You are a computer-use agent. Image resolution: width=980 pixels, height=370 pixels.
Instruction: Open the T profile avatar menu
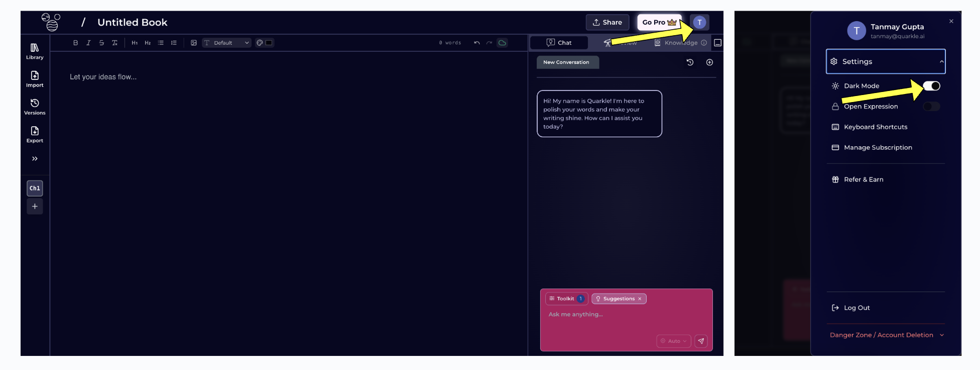[699, 22]
